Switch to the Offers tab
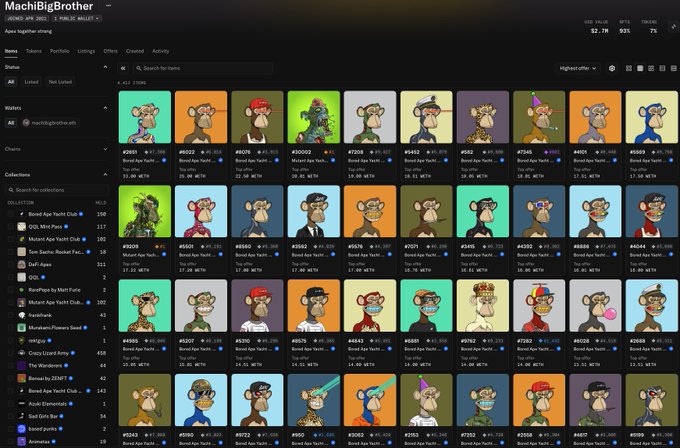 coord(111,51)
